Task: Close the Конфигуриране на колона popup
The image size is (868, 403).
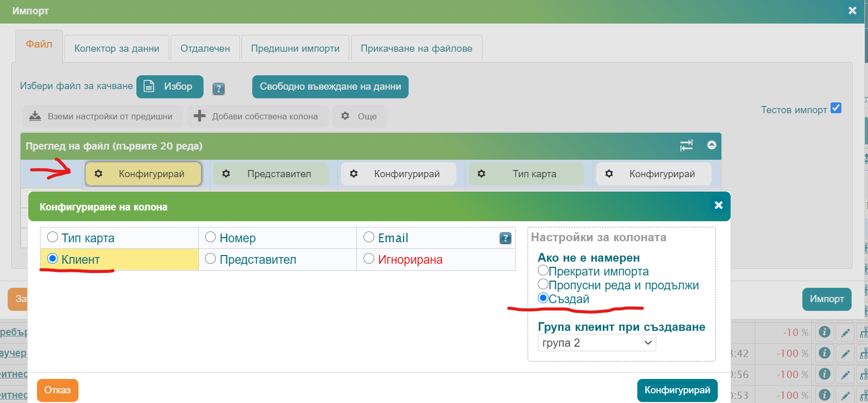Action: pos(718,205)
